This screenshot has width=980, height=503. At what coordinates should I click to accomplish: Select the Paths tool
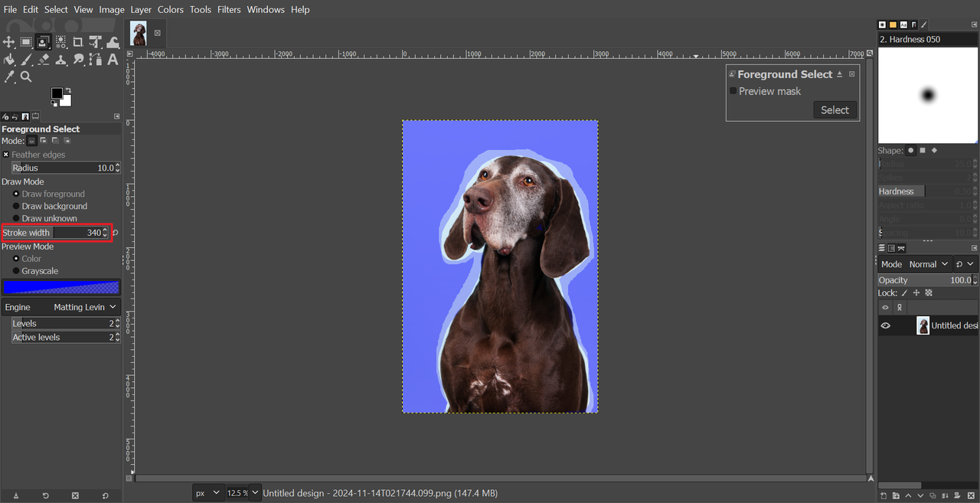[95, 60]
